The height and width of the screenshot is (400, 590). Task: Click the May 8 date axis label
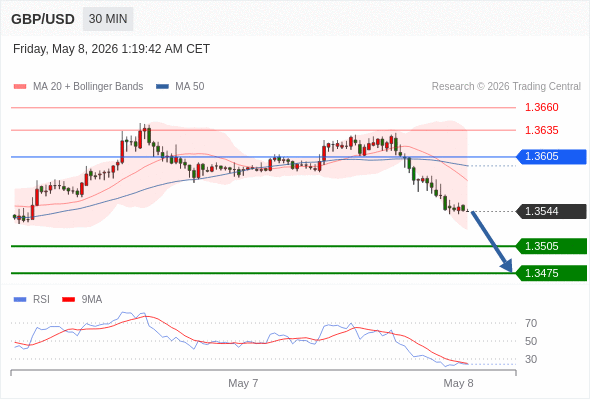pos(458,383)
